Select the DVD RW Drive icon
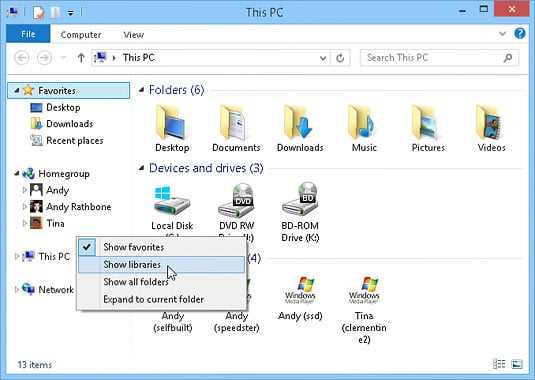Viewport: 535px width, 380px height. 236,201
